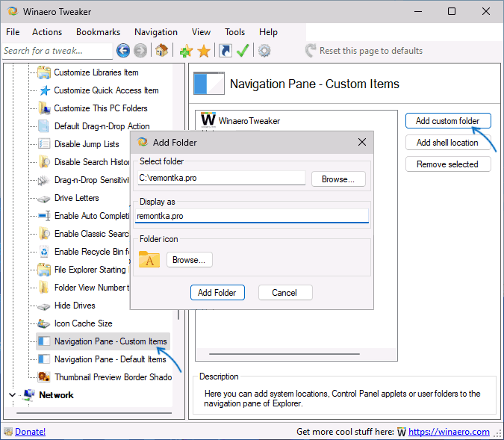
Task: Click the Remove selected button
Action: (x=448, y=164)
